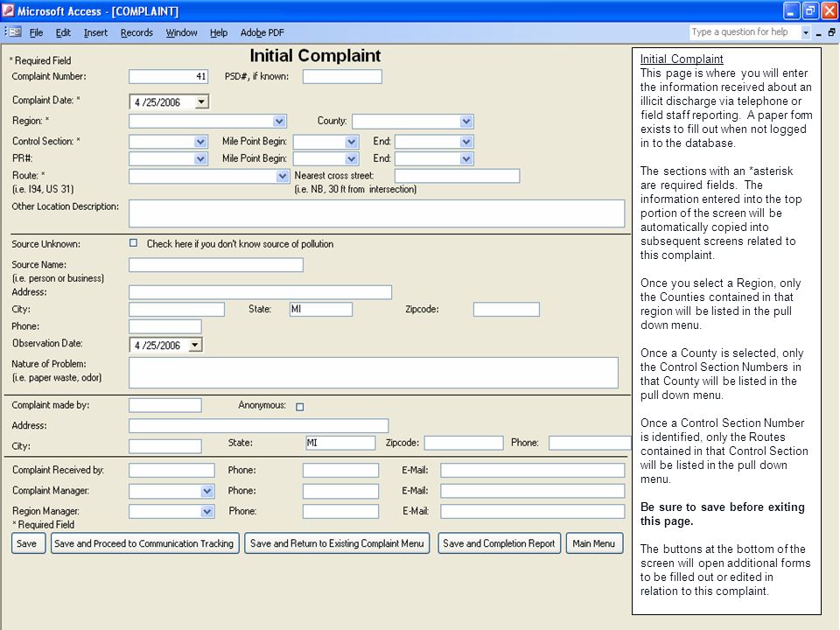Open the File menu
This screenshot has width=840, height=630.
click(36, 32)
